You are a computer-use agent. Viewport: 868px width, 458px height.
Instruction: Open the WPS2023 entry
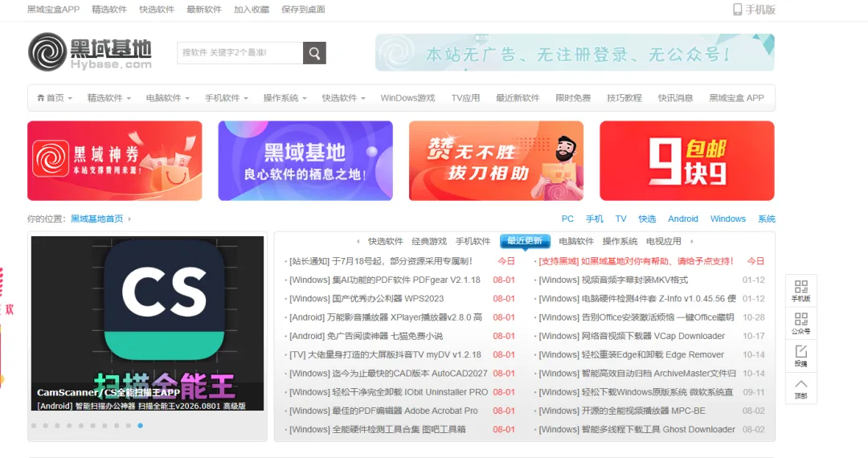[x=366, y=299]
